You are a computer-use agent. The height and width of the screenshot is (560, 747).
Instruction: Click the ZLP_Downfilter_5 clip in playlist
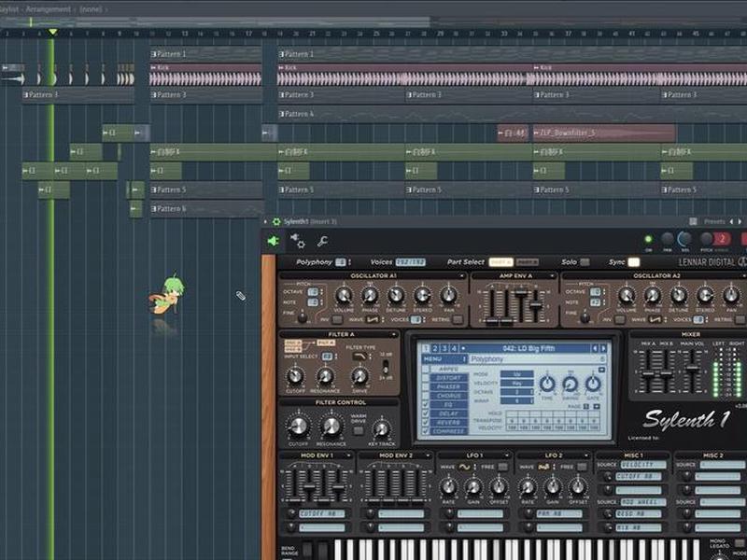[x=604, y=133]
